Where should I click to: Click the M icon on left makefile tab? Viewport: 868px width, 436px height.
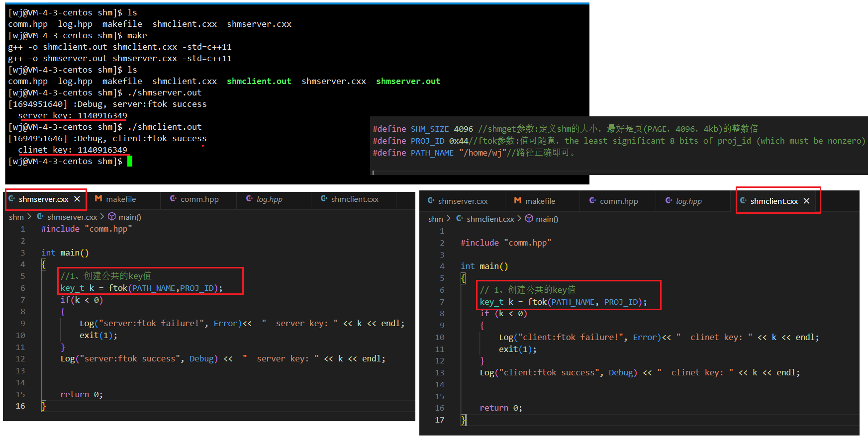tap(98, 198)
